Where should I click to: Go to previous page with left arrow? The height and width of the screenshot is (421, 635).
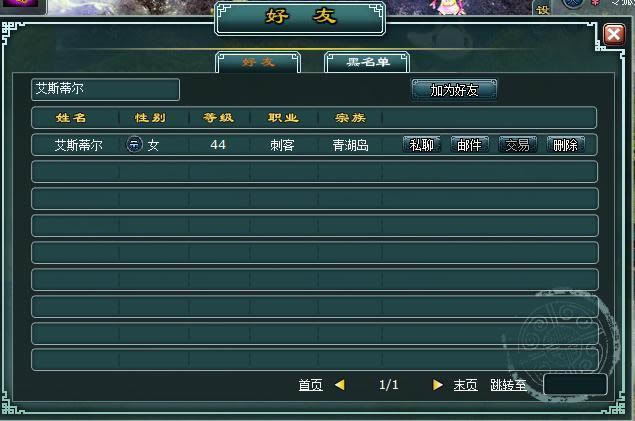(340, 385)
